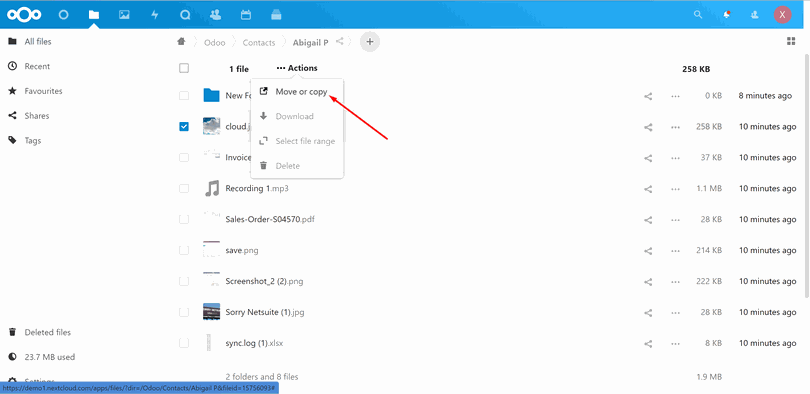Open the Dashboard circle icon
This screenshot has width=810, height=394.
63,15
